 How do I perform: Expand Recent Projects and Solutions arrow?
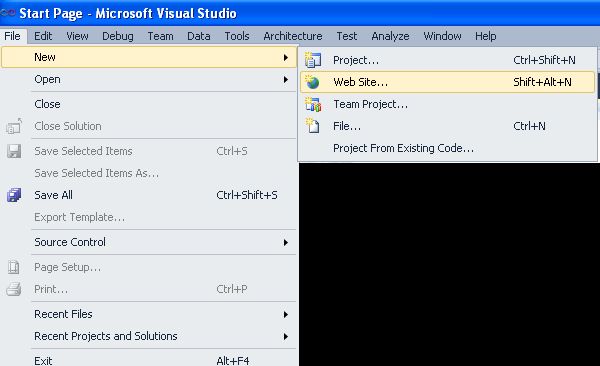(285, 336)
